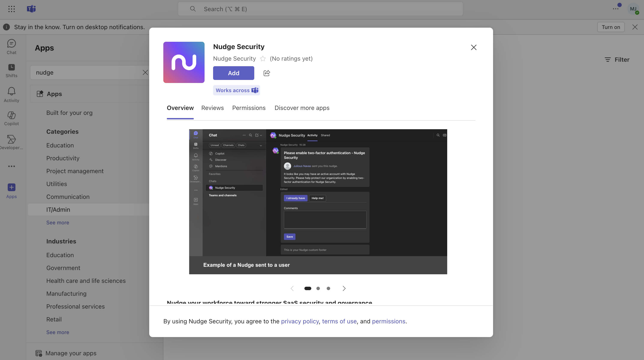This screenshot has width=644, height=360.
Task: Open Settings and more ellipsis in header
Action: tap(615, 9)
